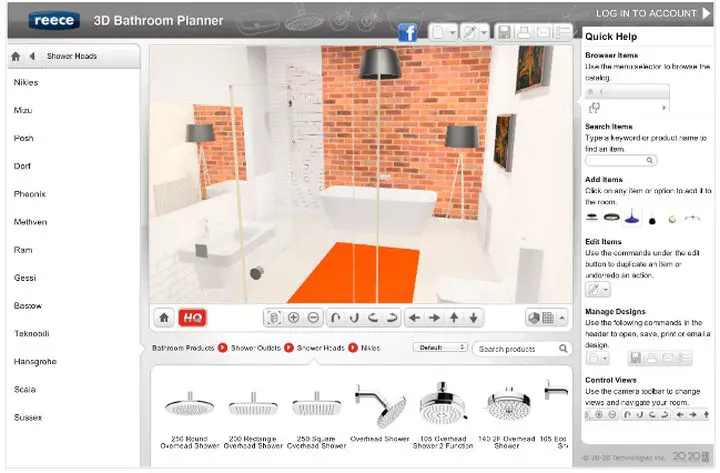Click the home icon in camera toolbar
This screenshot has height=473, width=720.
click(164, 318)
